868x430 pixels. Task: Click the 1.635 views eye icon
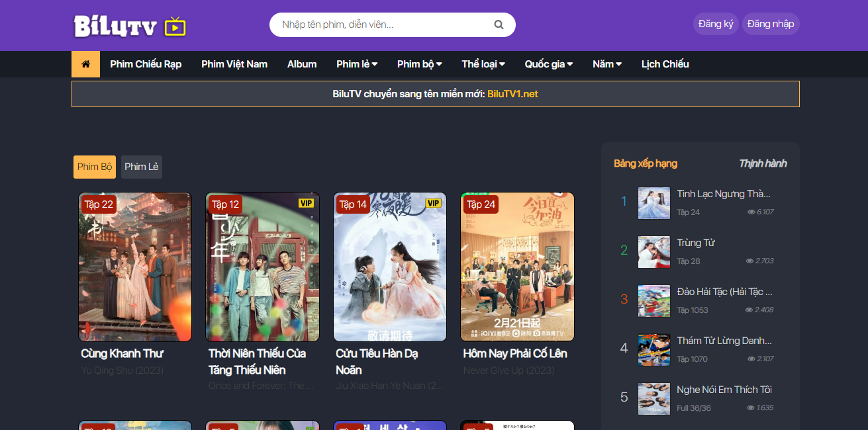pos(751,408)
